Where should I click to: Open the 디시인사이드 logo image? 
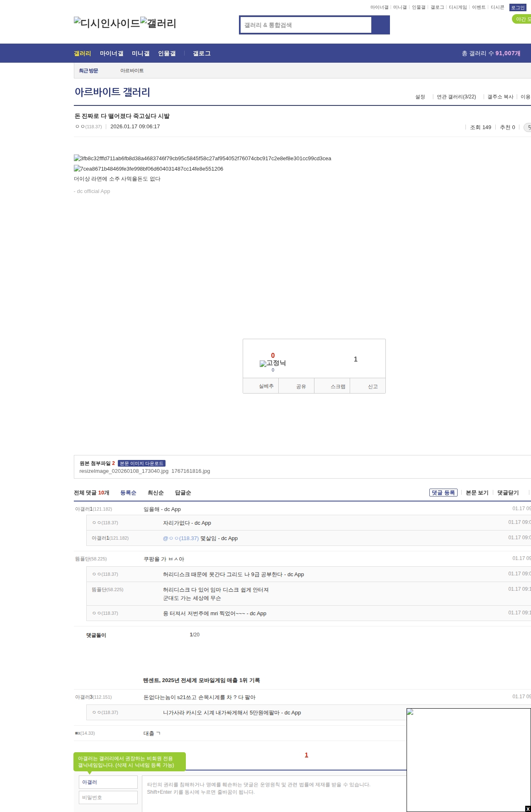coord(107,23)
